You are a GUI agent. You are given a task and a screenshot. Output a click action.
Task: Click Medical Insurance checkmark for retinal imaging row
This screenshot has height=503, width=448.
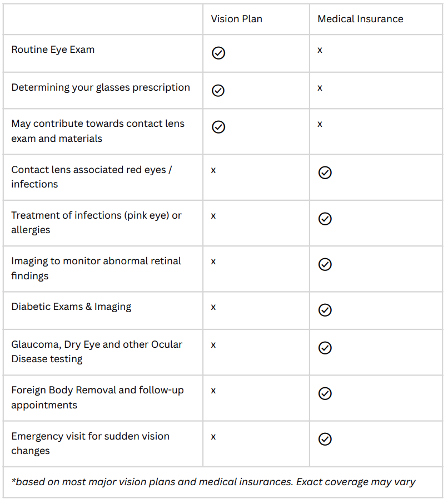point(325,264)
